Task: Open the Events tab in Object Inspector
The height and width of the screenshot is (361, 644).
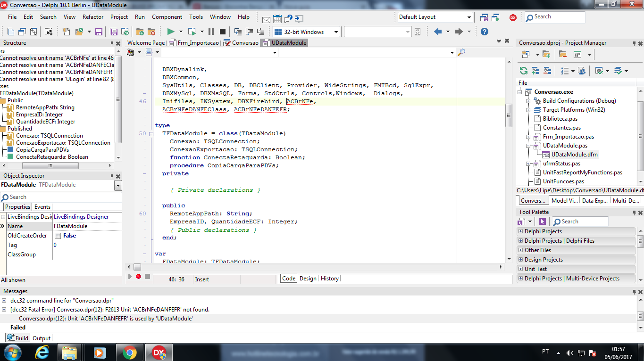Action: [42, 207]
